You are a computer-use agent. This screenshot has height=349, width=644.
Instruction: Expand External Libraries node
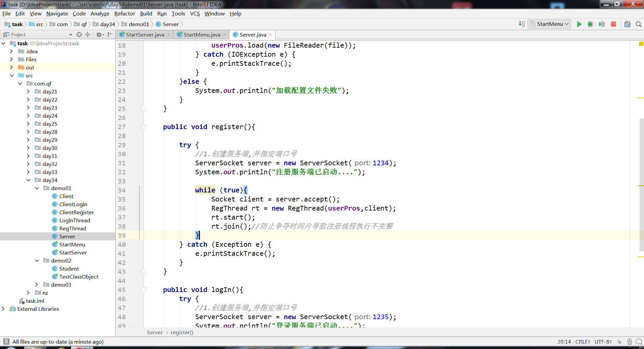[x=3, y=309]
